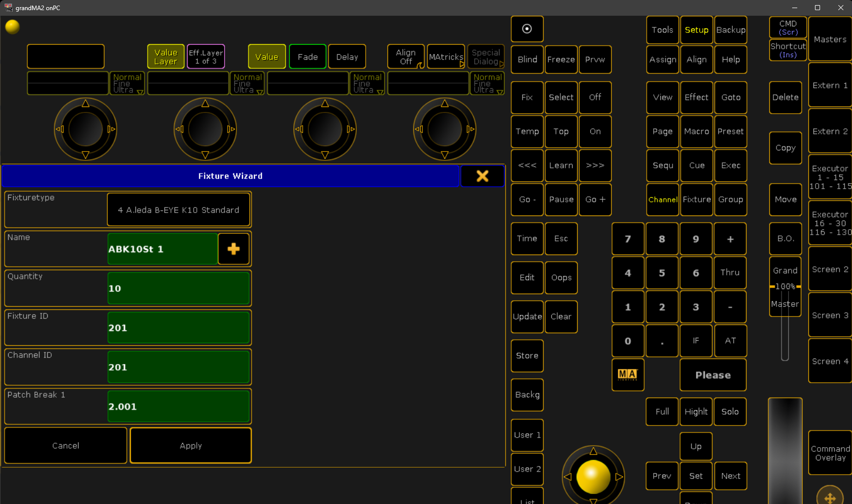Screen dimensions: 852x504
Task: Click the Patch Break 1 field 2.001
Action: pyautogui.click(x=179, y=406)
